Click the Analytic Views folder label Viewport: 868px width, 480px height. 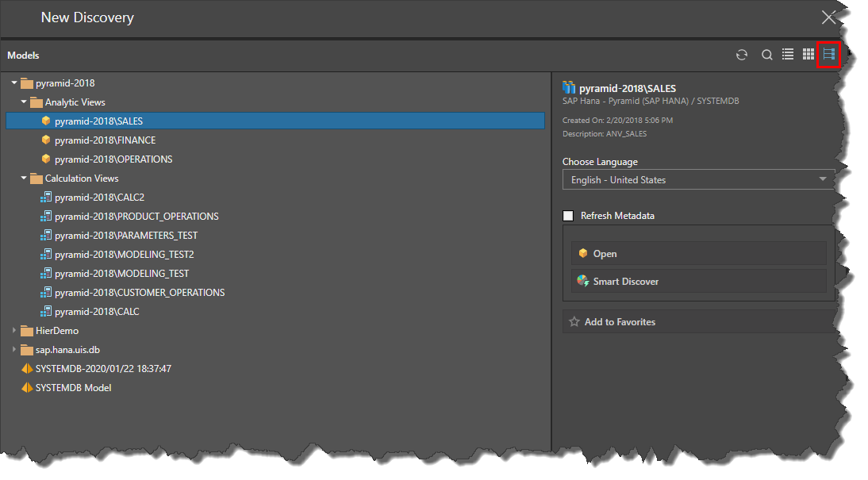tap(75, 102)
